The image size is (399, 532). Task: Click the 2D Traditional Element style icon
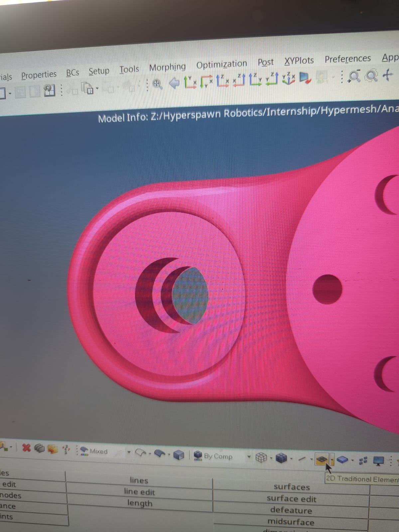click(322, 460)
